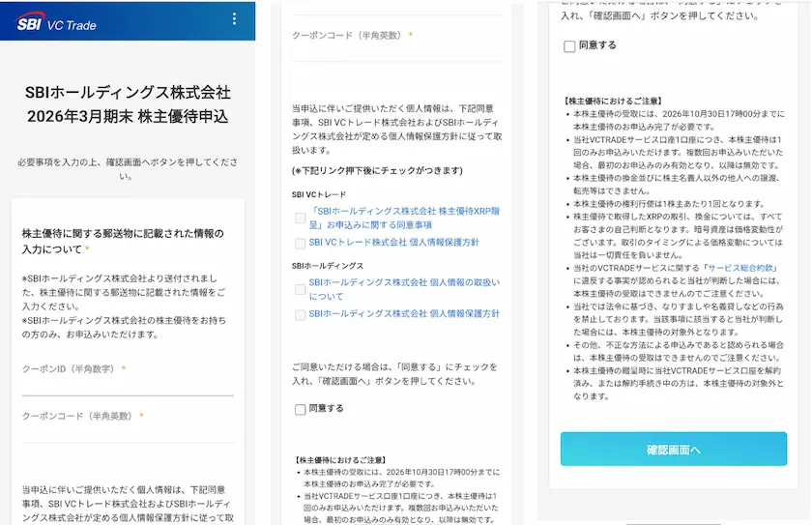Tick 同意する checkbox above the 確認画面へ button
The image size is (812, 525).
pos(569,46)
